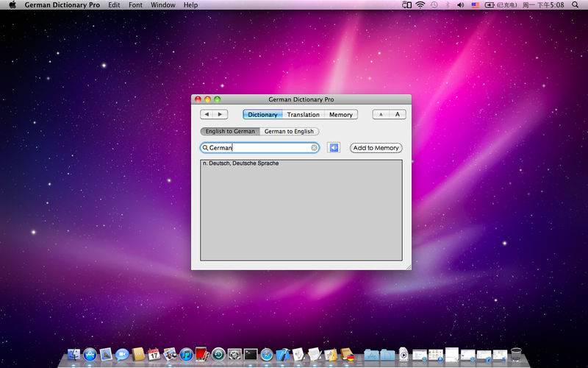This screenshot has width=588, height=368.
Task: Open Time Machine from the Dock
Action: (x=218, y=354)
